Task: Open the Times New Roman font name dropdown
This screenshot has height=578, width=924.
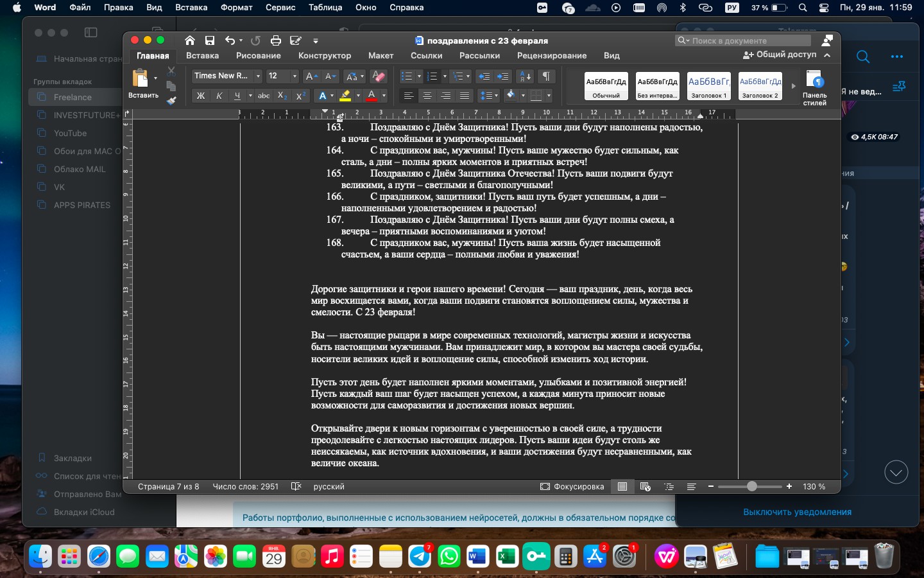Action: pos(258,76)
